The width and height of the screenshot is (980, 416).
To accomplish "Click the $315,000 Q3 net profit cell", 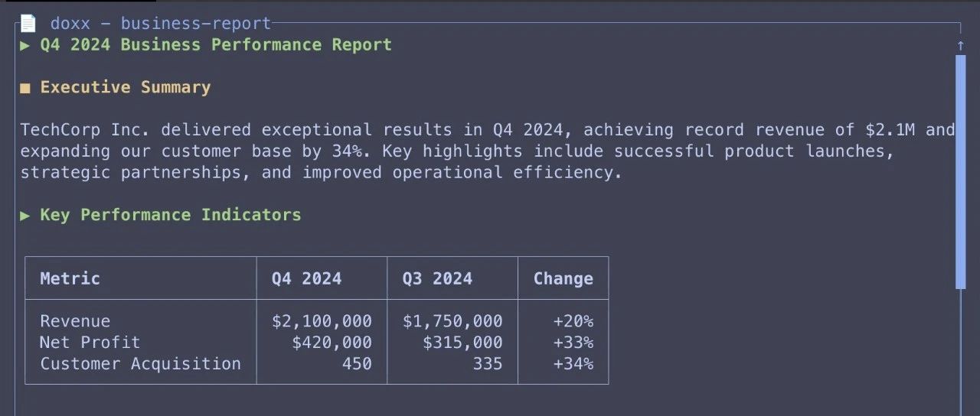I will click(462, 342).
